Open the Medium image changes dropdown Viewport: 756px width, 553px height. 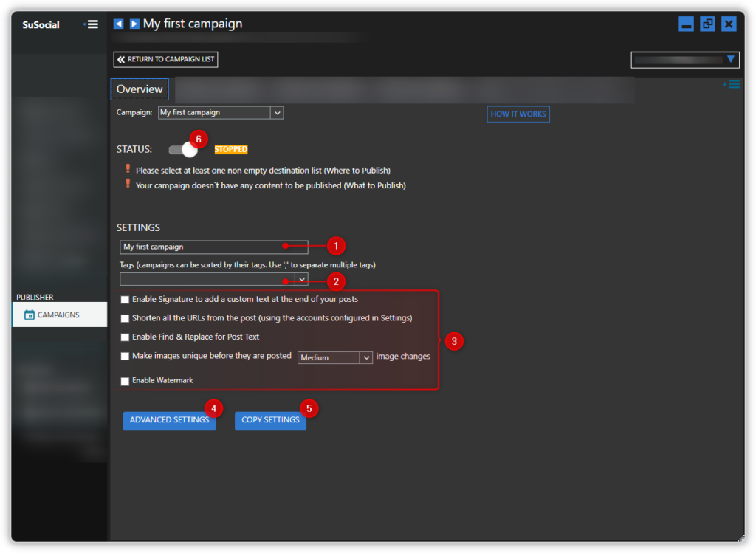click(x=365, y=357)
